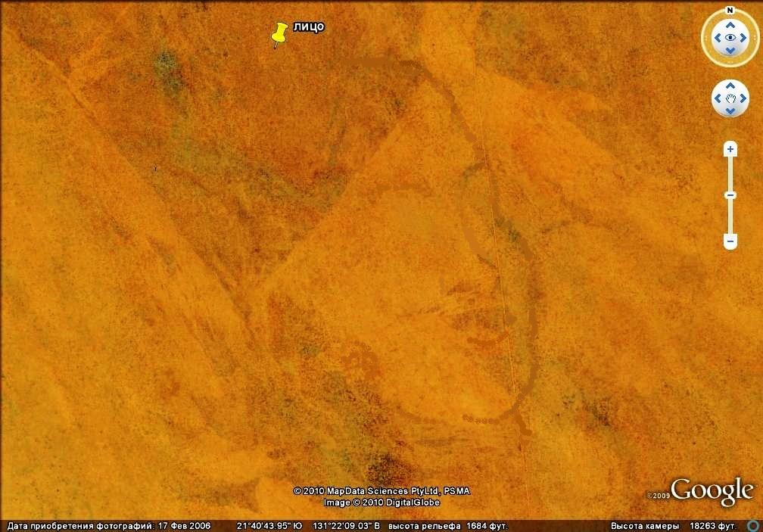Click the zoom slider handle
The image size is (763, 532).
pos(730,195)
